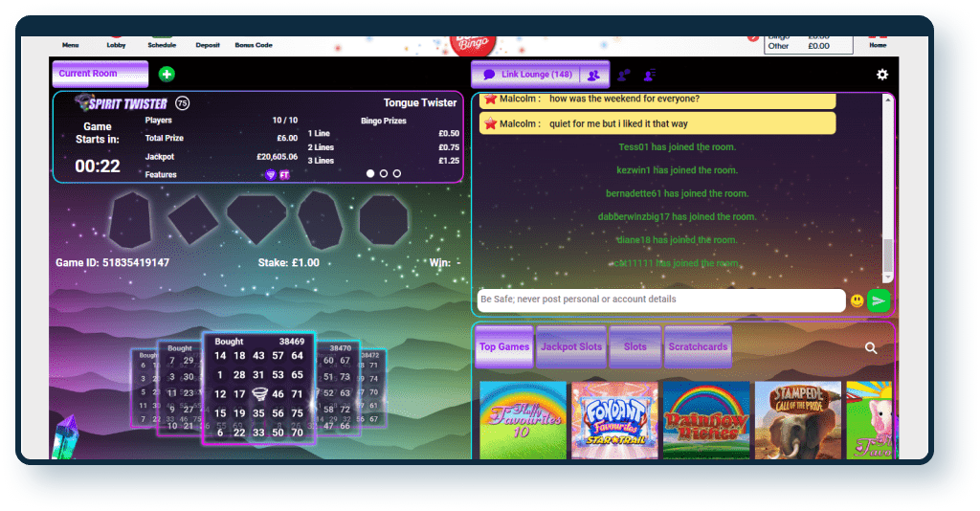
Task: Click 'Tess01 has joined the room.'
Action: click(x=677, y=146)
